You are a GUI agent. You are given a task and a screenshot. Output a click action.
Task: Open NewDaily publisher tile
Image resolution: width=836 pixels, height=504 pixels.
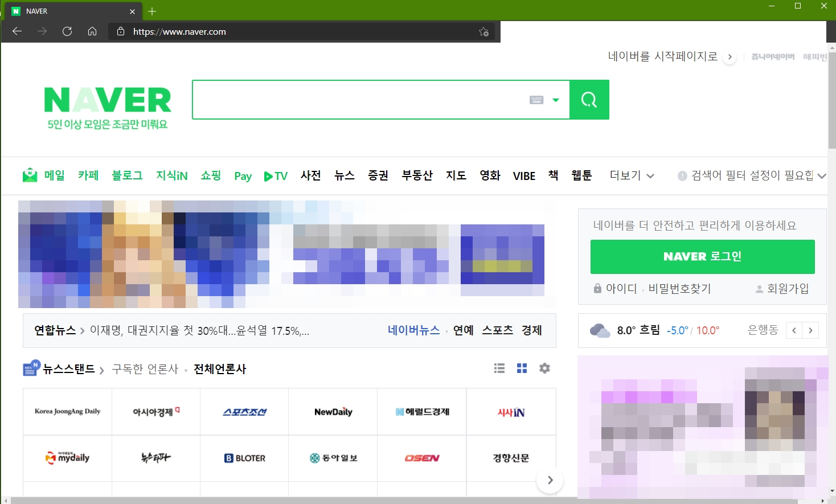pos(333,412)
